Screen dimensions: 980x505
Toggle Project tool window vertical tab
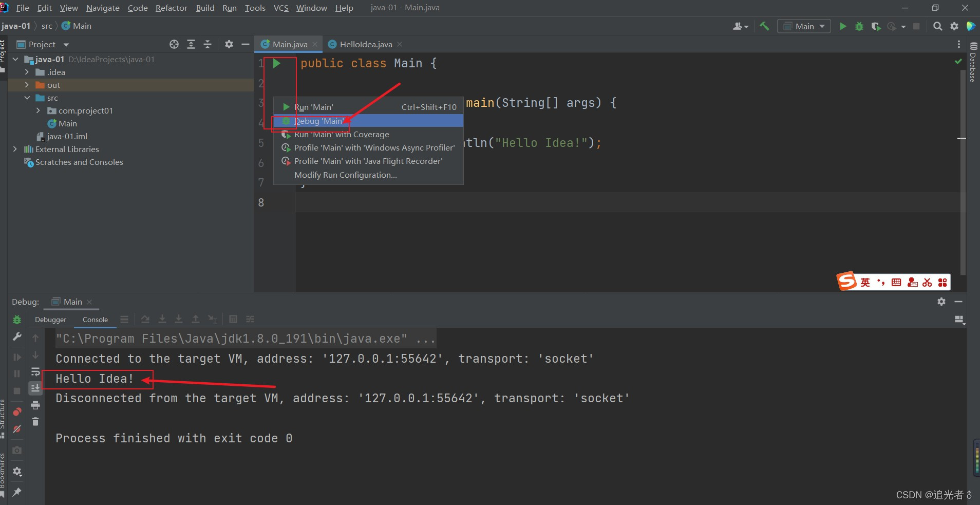click(3, 55)
